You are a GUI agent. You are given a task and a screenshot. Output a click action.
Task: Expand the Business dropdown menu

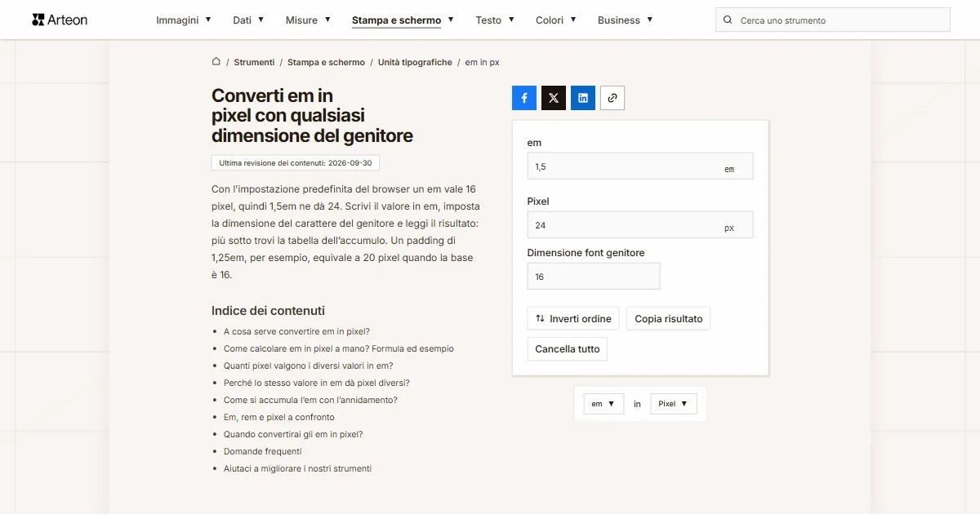pyautogui.click(x=626, y=20)
